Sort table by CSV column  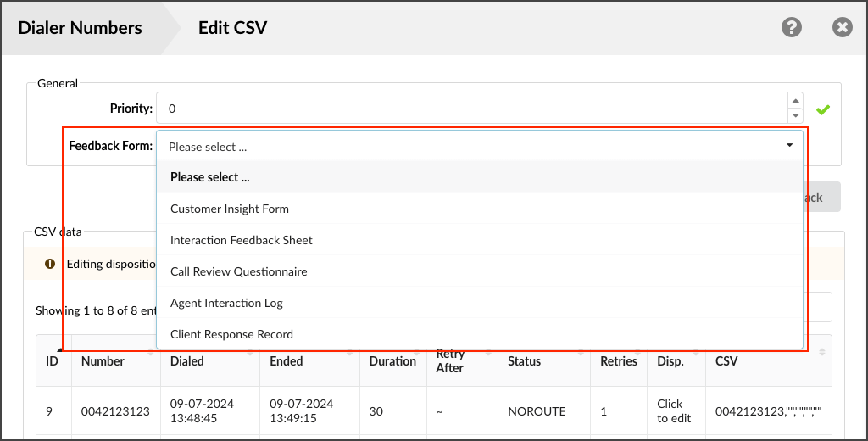768,360
